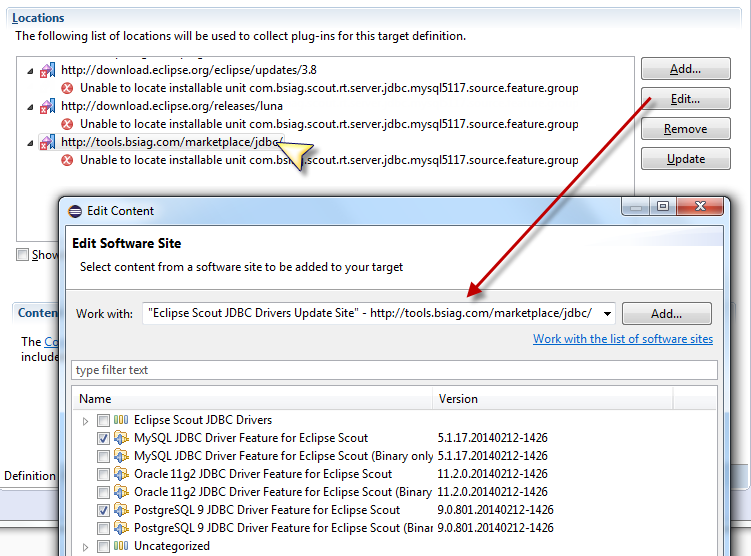Select the http://download.eclipse.org/releases/luna location row

tap(172, 106)
